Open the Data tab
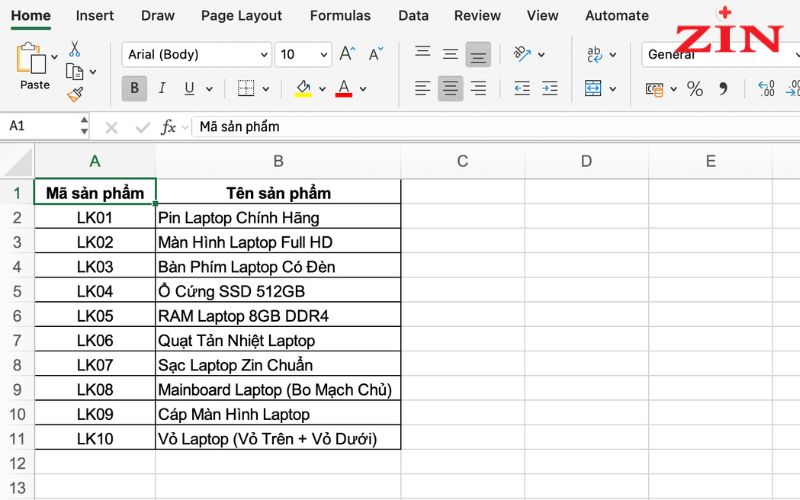Screen dimensions: 800x500 413,16
